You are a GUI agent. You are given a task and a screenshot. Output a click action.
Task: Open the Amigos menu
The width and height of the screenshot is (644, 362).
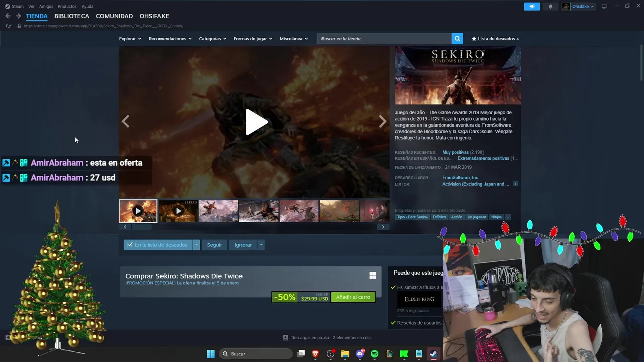[x=46, y=6]
